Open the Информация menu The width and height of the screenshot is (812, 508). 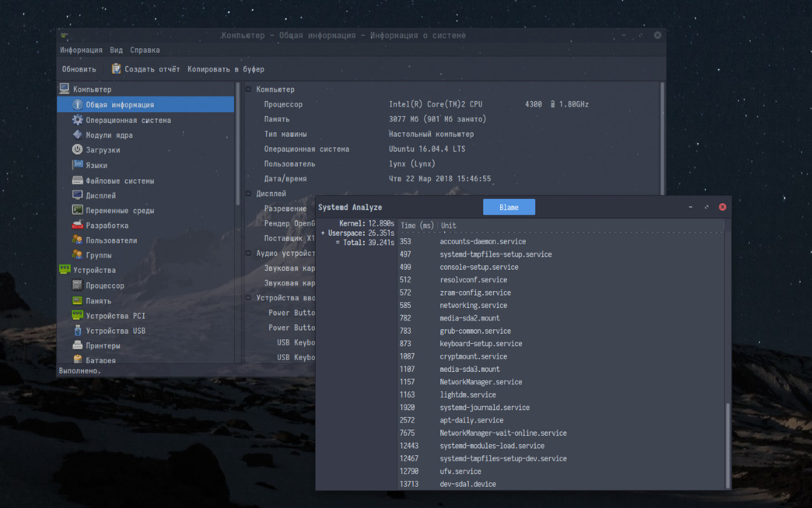pos(81,50)
